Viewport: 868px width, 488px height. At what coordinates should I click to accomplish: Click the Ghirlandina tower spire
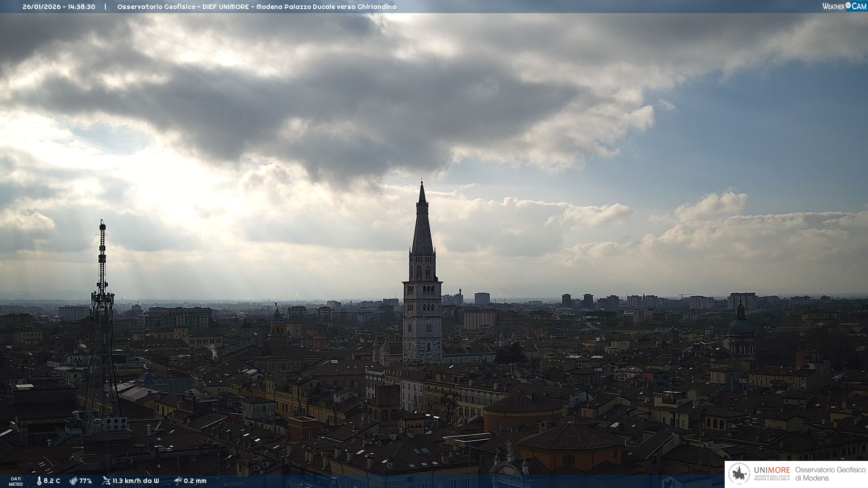(422, 226)
